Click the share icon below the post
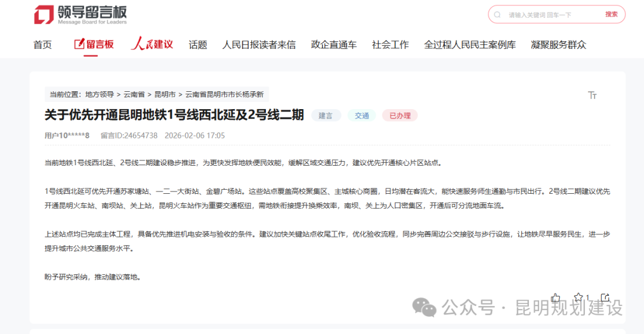The height and width of the screenshot is (334, 644). (x=605, y=298)
